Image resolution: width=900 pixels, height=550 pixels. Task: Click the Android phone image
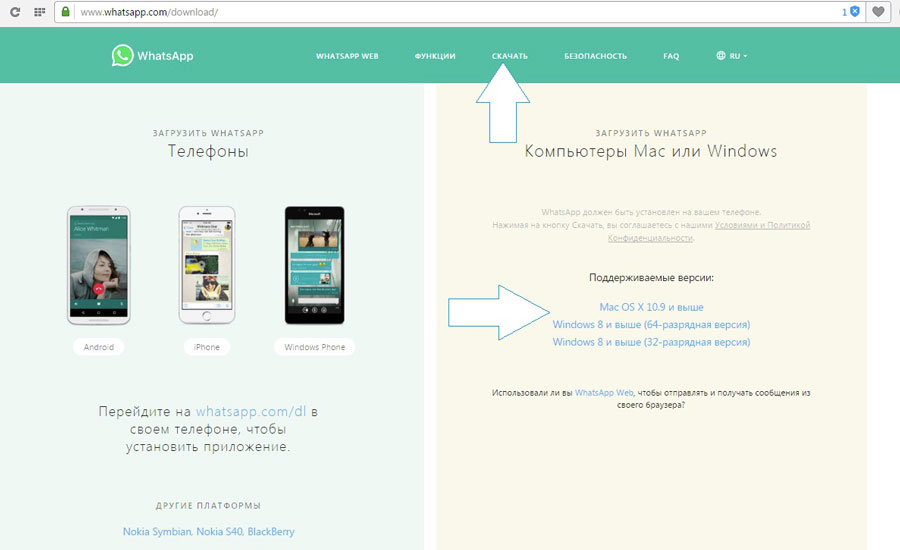click(99, 265)
